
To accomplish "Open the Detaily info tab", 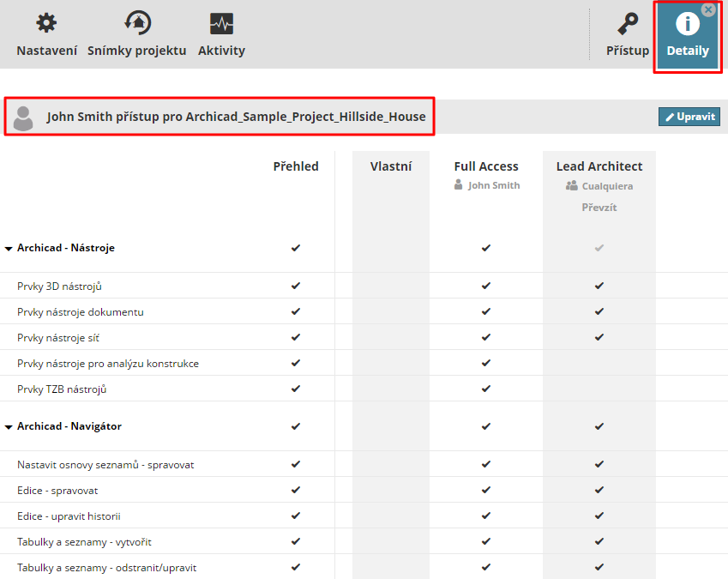I will coord(688,34).
